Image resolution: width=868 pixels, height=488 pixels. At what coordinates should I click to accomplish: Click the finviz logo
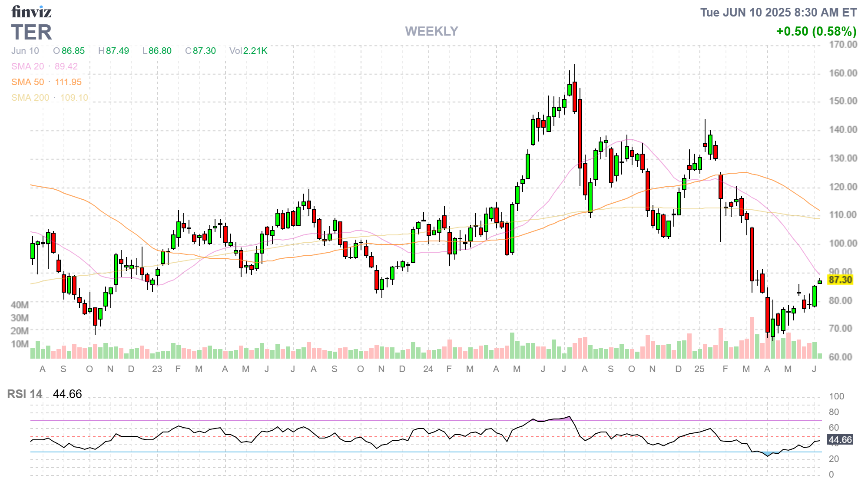tap(31, 12)
